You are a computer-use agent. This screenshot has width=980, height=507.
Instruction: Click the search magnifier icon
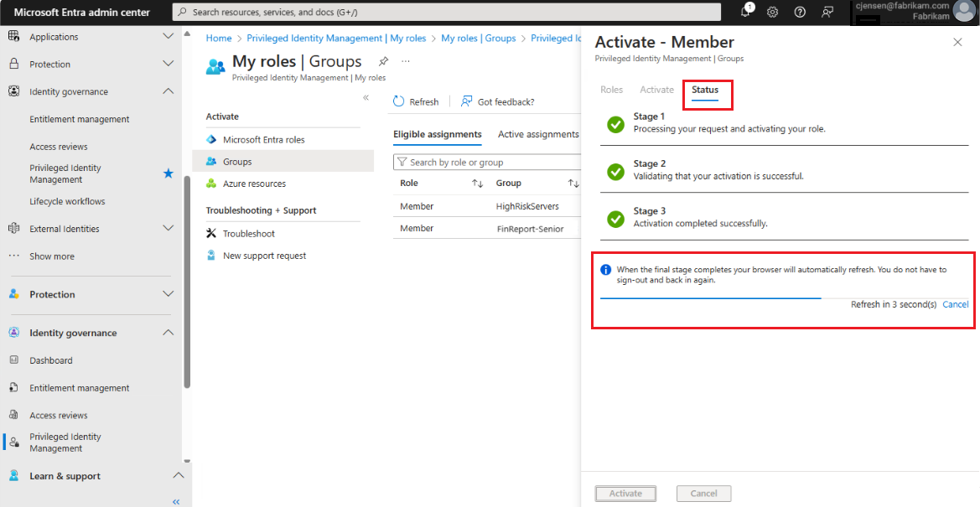click(183, 12)
